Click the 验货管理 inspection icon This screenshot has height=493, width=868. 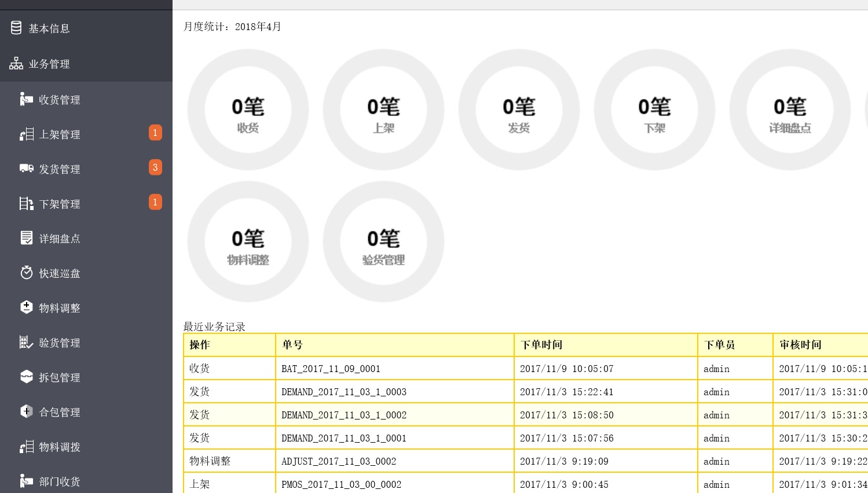[26, 343]
